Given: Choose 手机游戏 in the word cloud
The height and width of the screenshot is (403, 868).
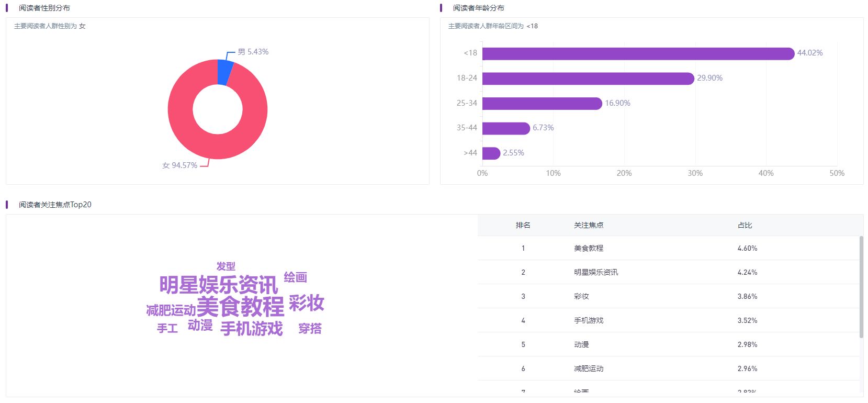Looking at the screenshot, I should pos(252,329).
